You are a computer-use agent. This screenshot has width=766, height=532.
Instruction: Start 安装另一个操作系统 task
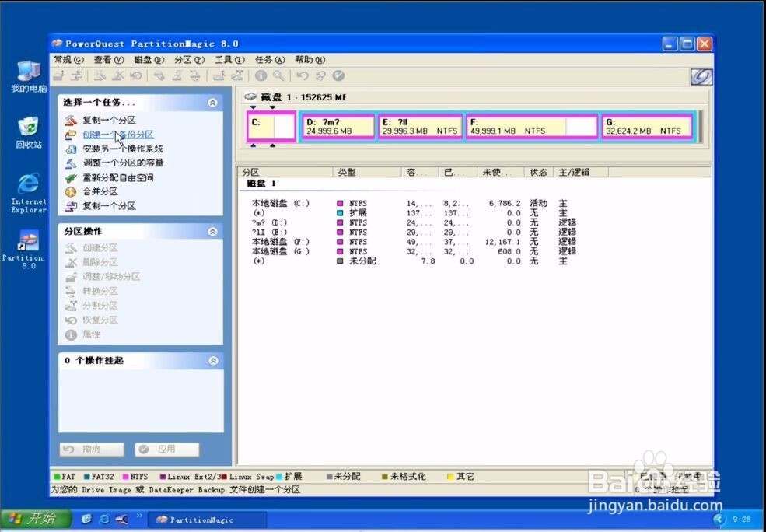123,149
